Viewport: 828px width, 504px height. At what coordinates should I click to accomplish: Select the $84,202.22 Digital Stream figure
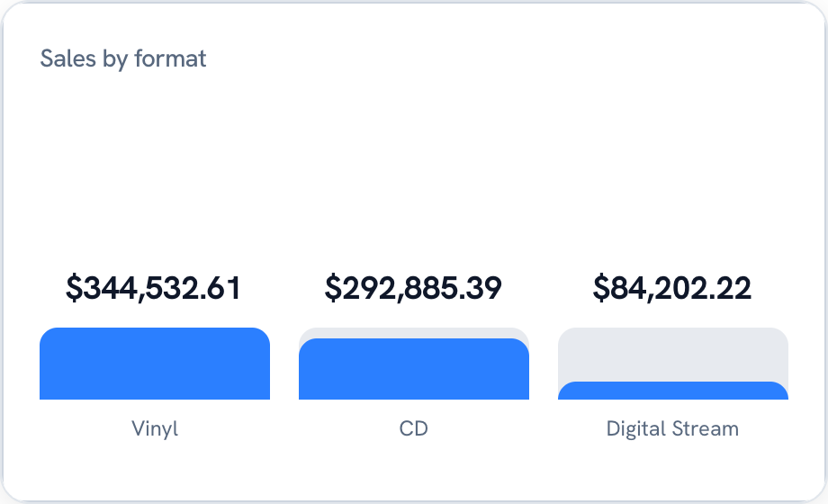[672, 288]
